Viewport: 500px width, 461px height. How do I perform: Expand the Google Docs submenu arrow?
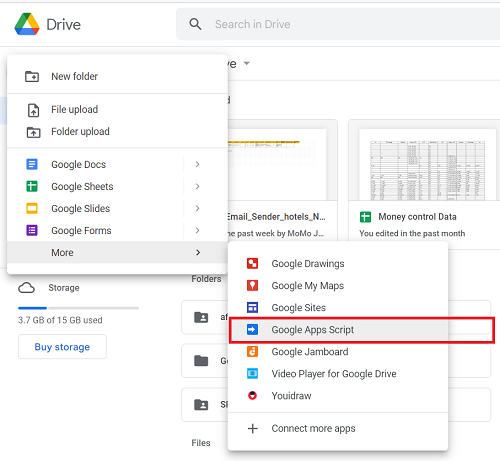point(198,164)
